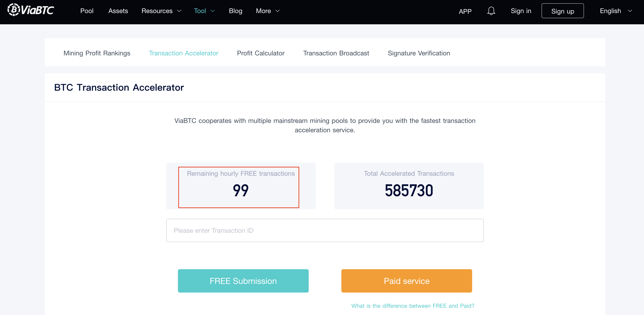Image resolution: width=644 pixels, height=315 pixels.
Task: Click the APP link
Action: (465, 11)
